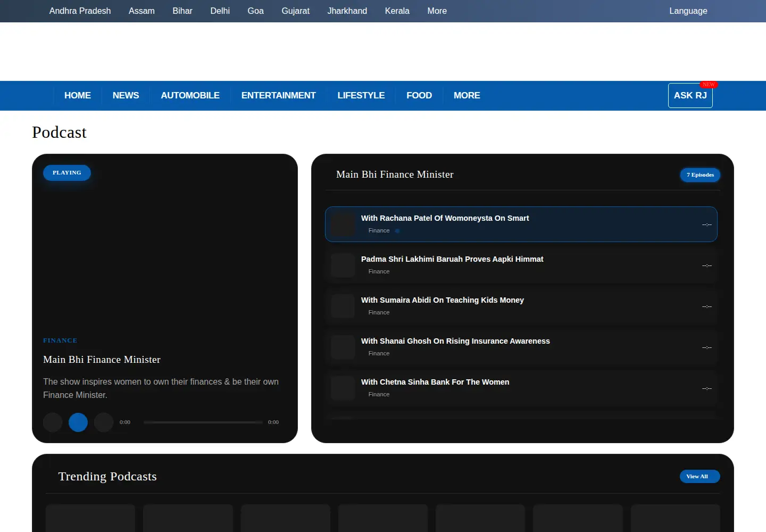Choose the Kerala state link
This screenshot has height=532, width=766.
[397, 11]
